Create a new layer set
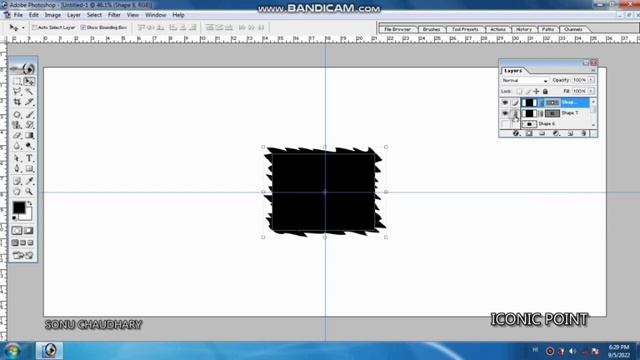The image size is (640, 360). click(542, 133)
